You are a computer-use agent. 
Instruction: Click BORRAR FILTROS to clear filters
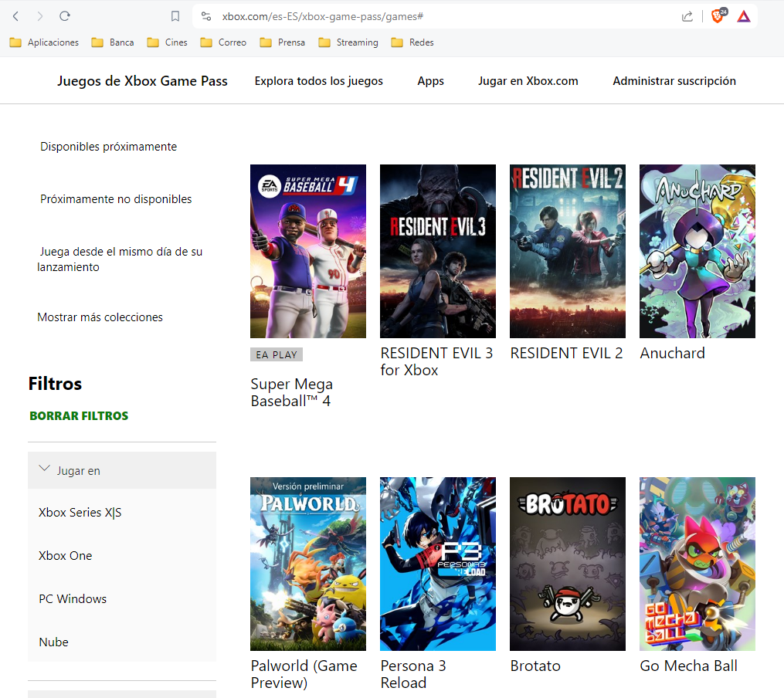[x=79, y=415]
